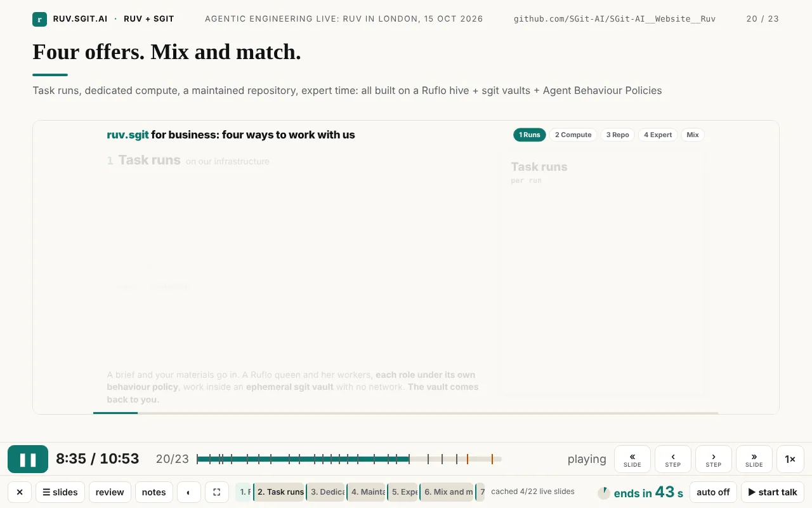Jump to step '5. Expe…' chip
Image resolution: width=812 pixels, height=508 pixels.
pyautogui.click(x=403, y=492)
